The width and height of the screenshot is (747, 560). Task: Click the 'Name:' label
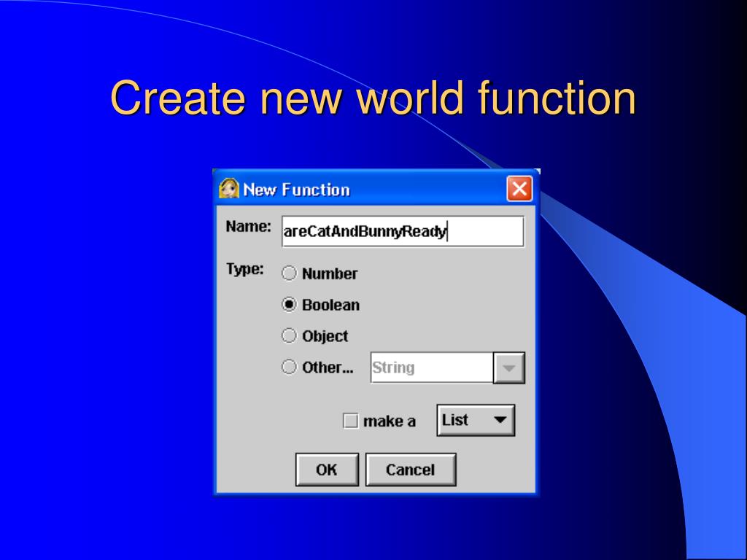point(248,226)
